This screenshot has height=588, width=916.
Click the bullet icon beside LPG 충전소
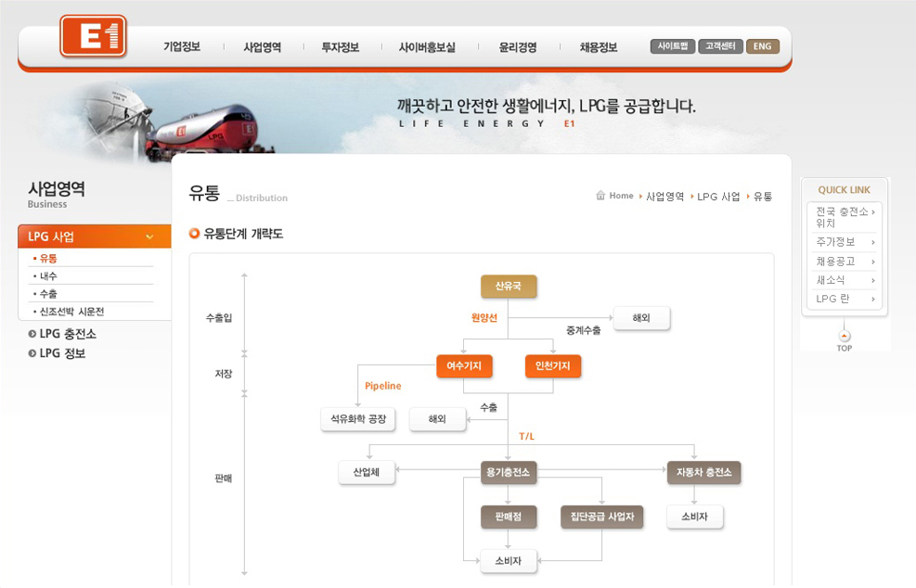(32, 334)
